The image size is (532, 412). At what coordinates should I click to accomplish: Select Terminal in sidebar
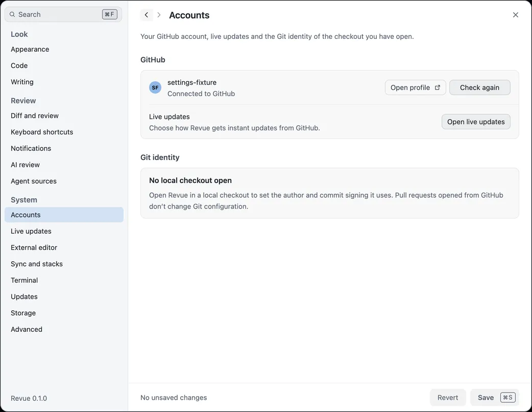point(64,280)
